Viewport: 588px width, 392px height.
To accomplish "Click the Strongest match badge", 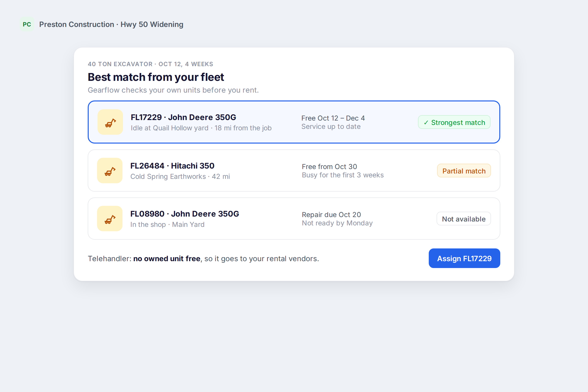I will 454,122.
